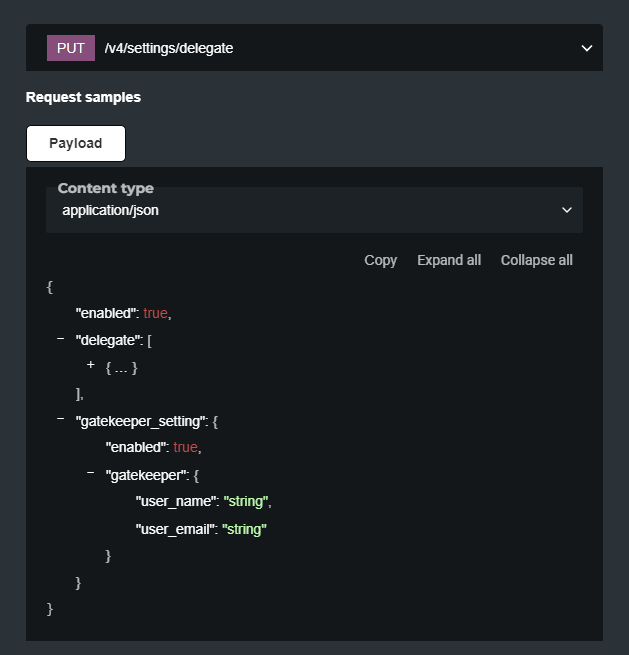Click the "user_name" key
The width and height of the screenshot is (629, 655).
tap(176, 501)
